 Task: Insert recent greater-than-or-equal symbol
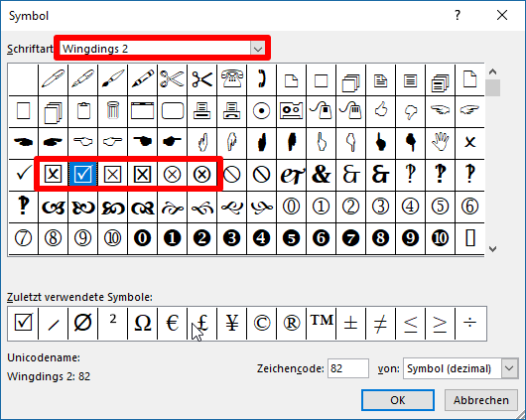[440, 323]
